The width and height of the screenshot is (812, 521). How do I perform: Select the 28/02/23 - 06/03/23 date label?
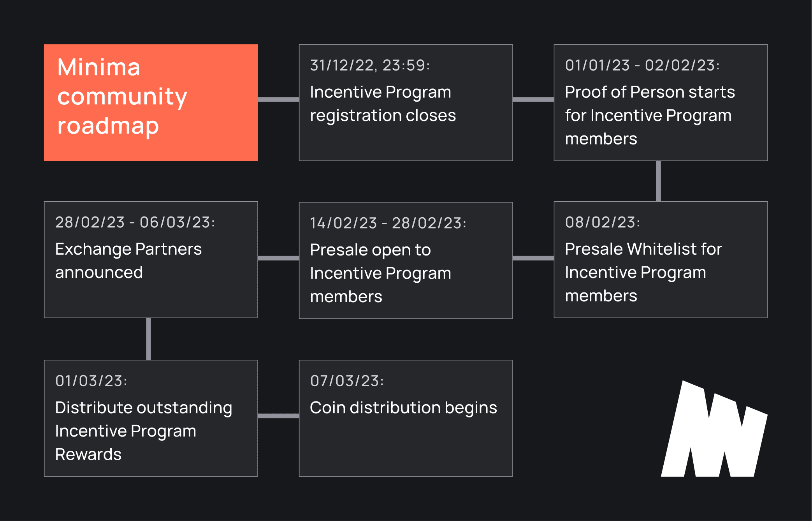pos(135,222)
